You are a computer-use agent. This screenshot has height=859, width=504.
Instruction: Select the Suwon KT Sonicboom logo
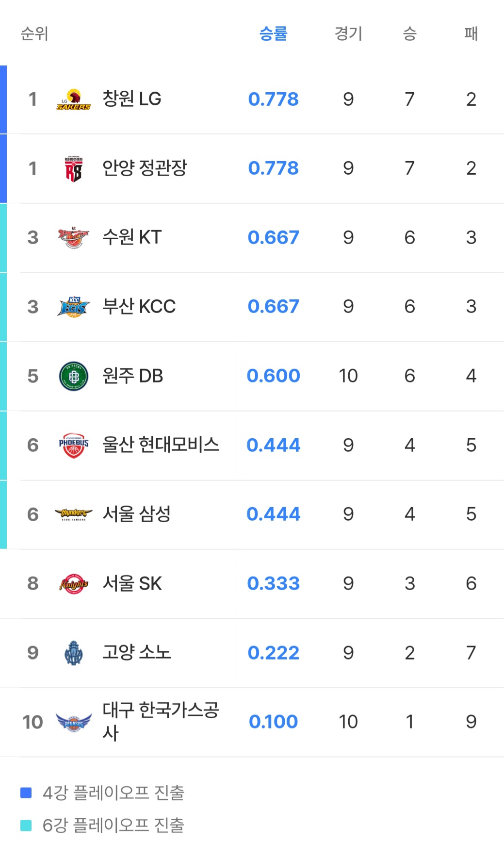coord(73,238)
